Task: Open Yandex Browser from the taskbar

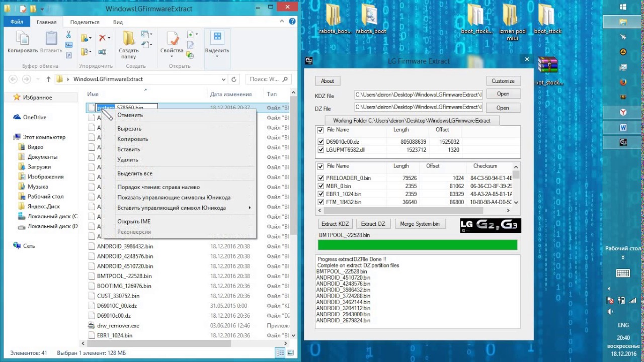Action: pyautogui.click(x=623, y=112)
